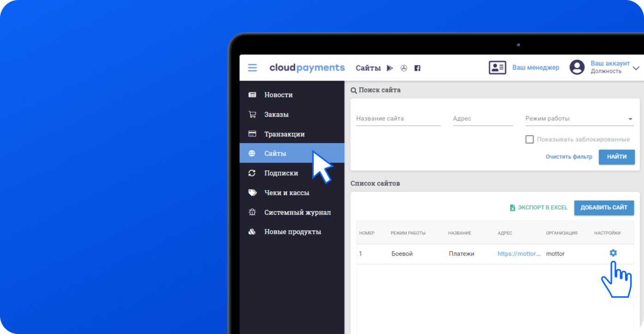Click the НАЙТИ button
This screenshot has height=334, width=644.
[617, 157]
